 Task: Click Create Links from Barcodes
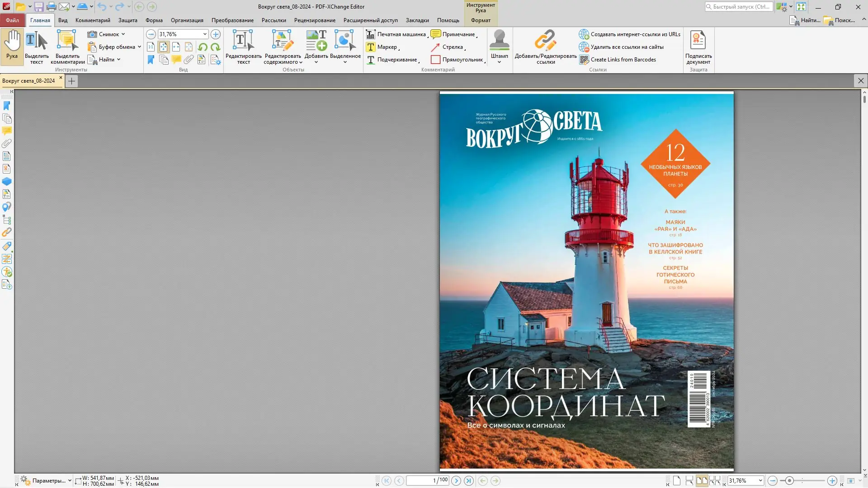coord(623,59)
